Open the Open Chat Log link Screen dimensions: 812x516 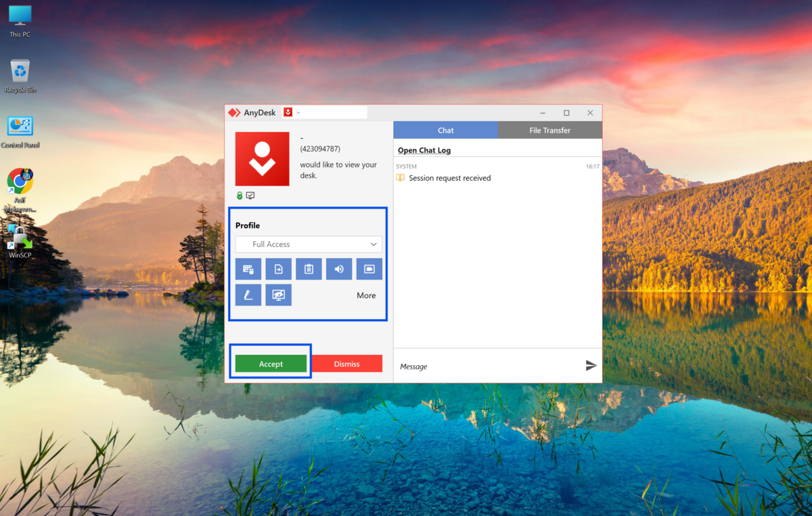(424, 150)
